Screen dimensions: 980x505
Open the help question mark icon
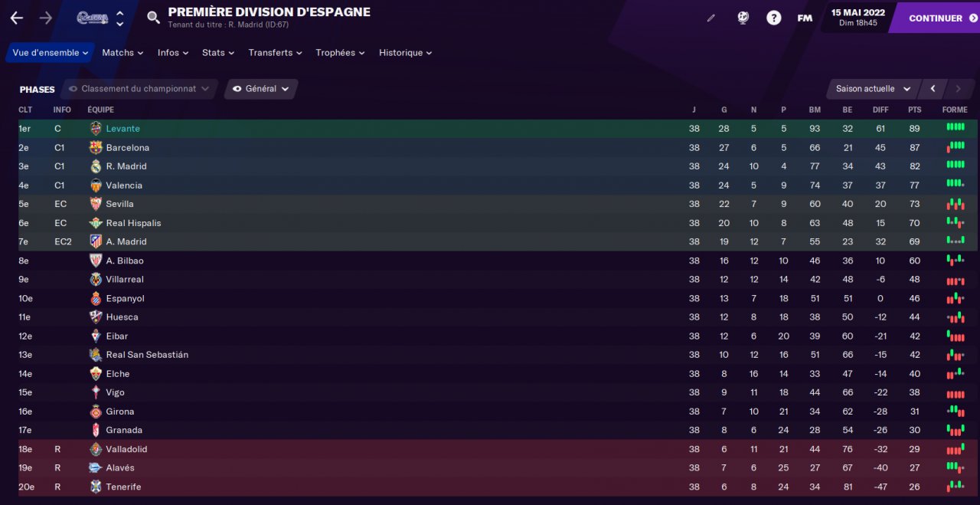pyautogui.click(x=773, y=18)
